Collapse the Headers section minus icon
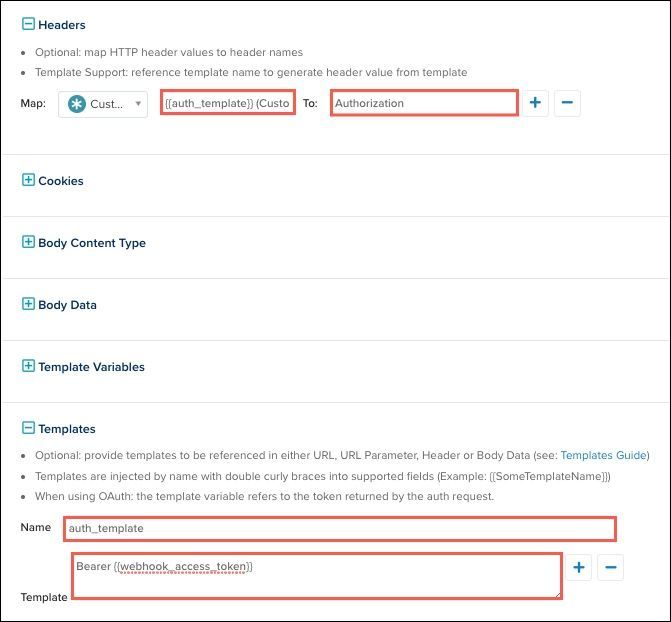The width and height of the screenshot is (671, 622). tap(28, 25)
